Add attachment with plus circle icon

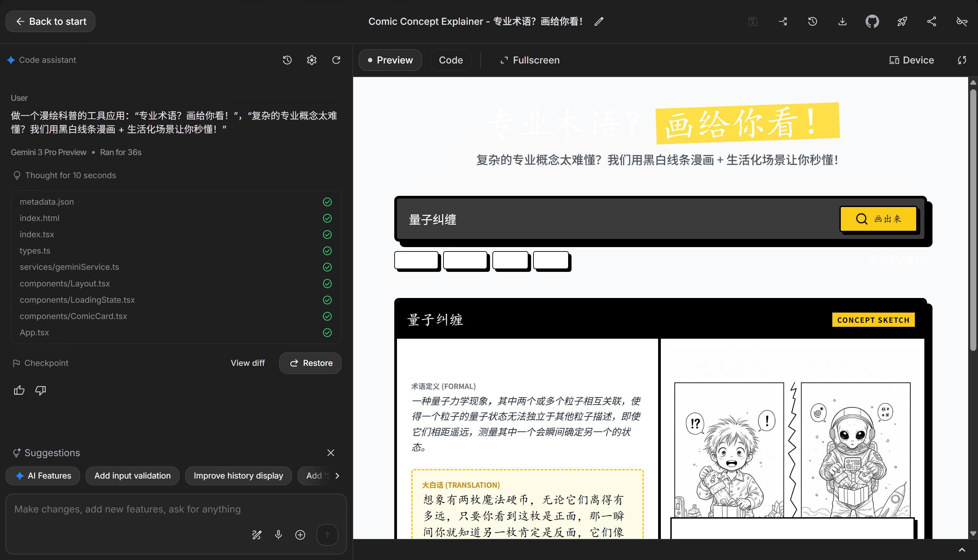pyautogui.click(x=300, y=535)
